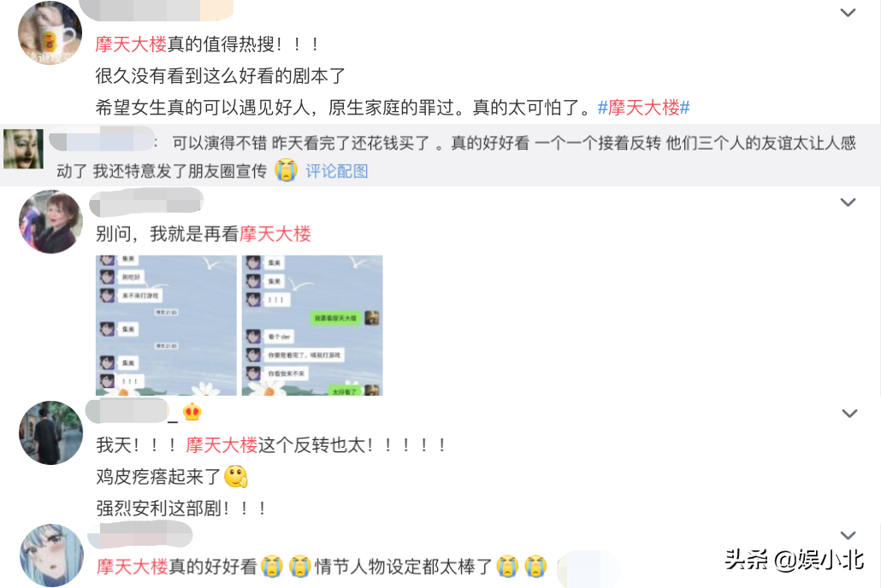Open the blonde face commenter avatar

click(x=23, y=149)
